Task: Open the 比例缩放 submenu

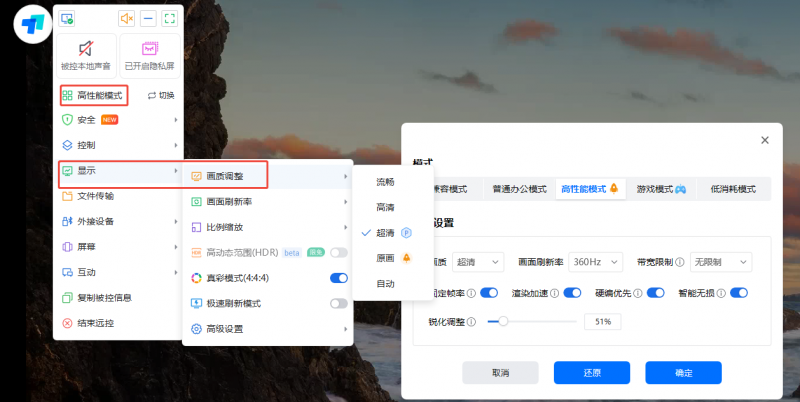Action: point(267,228)
